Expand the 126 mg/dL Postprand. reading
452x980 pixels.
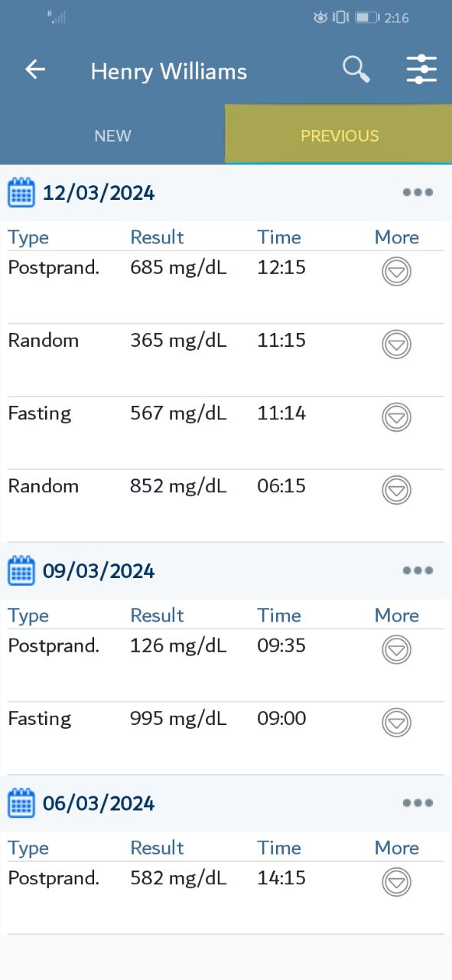tap(396, 650)
